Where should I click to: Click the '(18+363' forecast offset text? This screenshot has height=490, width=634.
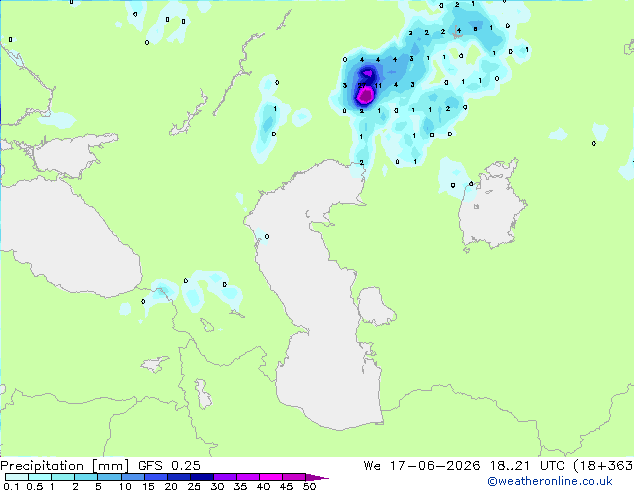[603, 466]
